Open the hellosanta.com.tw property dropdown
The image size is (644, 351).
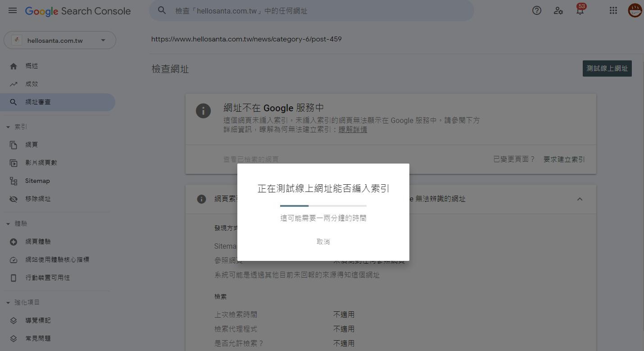click(x=60, y=40)
